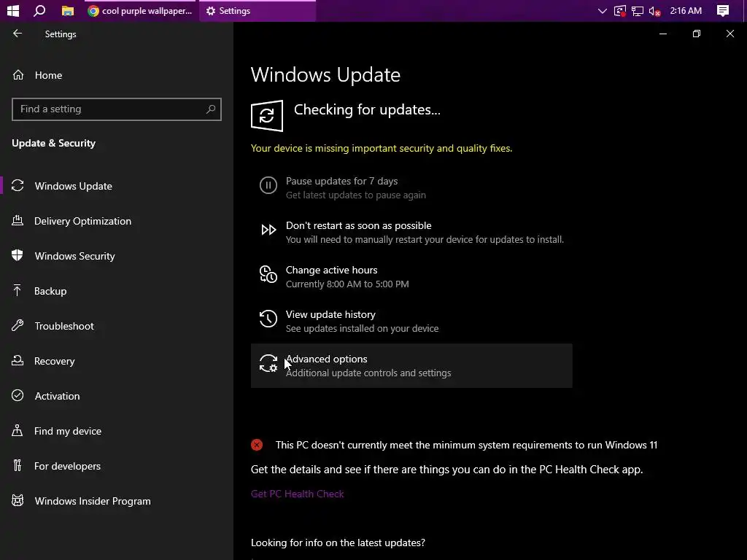Open taskbar search magnifier

[x=39, y=10]
